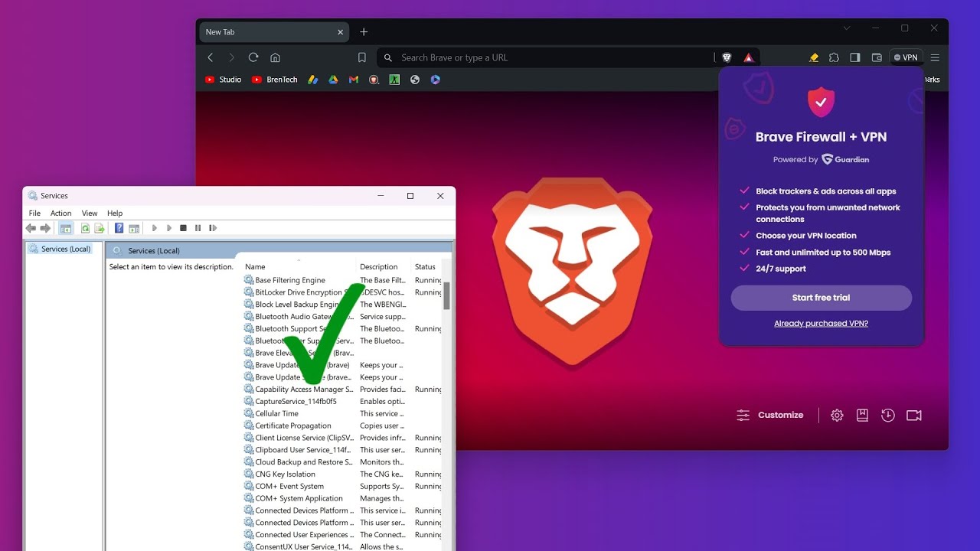Close the New Tab tab
Image resolution: width=980 pixels, height=551 pixels.
[340, 32]
